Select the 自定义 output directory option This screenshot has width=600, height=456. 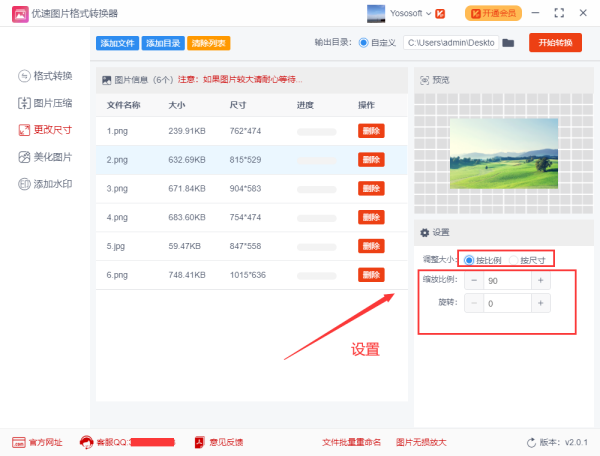363,43
